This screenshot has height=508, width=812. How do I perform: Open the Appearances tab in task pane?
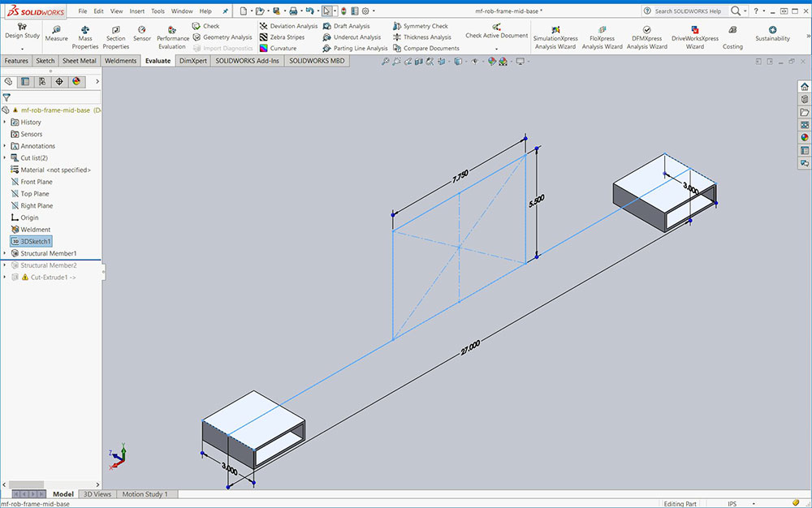pyautogui.click(x=804, y=137)
